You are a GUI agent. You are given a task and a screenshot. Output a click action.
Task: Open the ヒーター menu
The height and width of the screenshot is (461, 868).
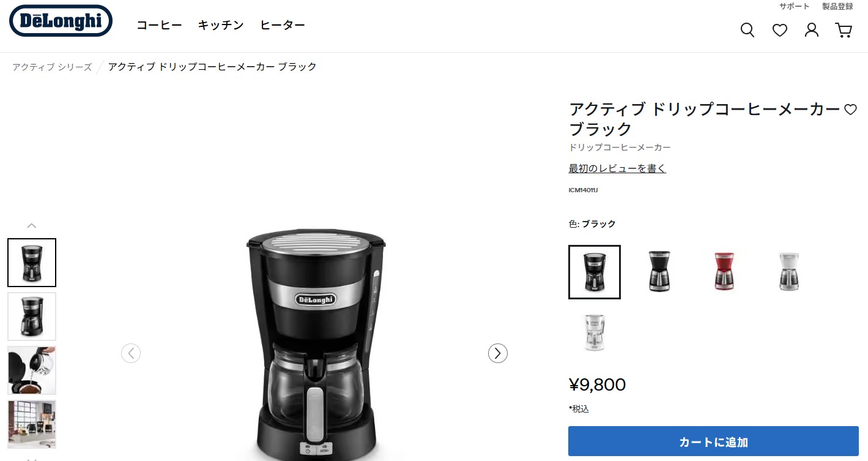point(283,25)
